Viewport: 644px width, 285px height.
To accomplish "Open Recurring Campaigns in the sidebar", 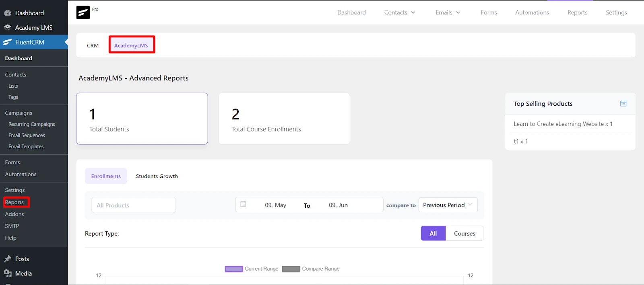I will tap(32, 124).
